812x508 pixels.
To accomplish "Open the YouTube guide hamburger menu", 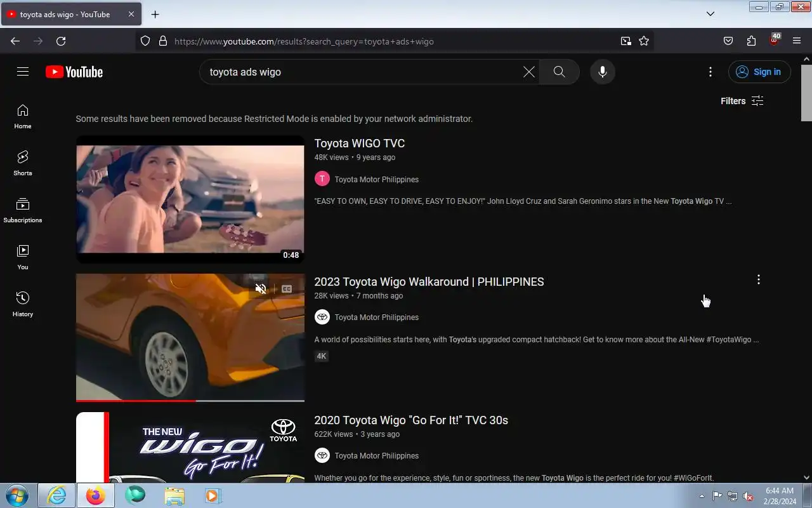I will [x=23, y=72].
